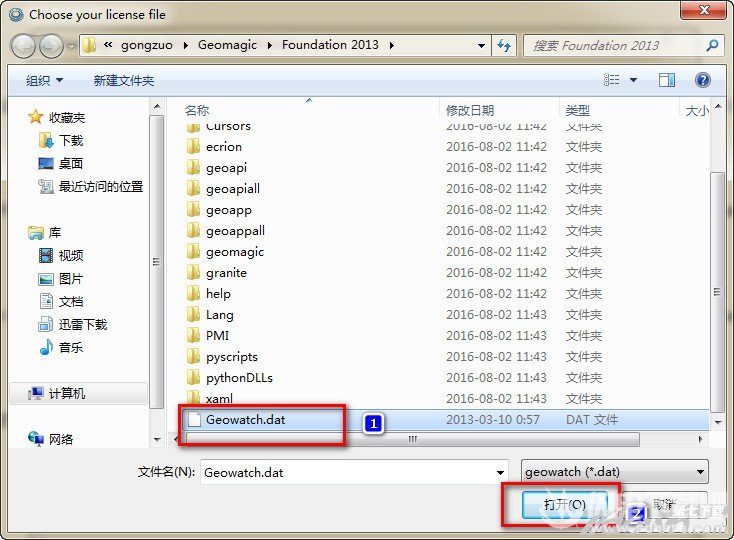Open the view options dropdown arrow
This screenshot has width=734, height=540.
coord(633,80)
